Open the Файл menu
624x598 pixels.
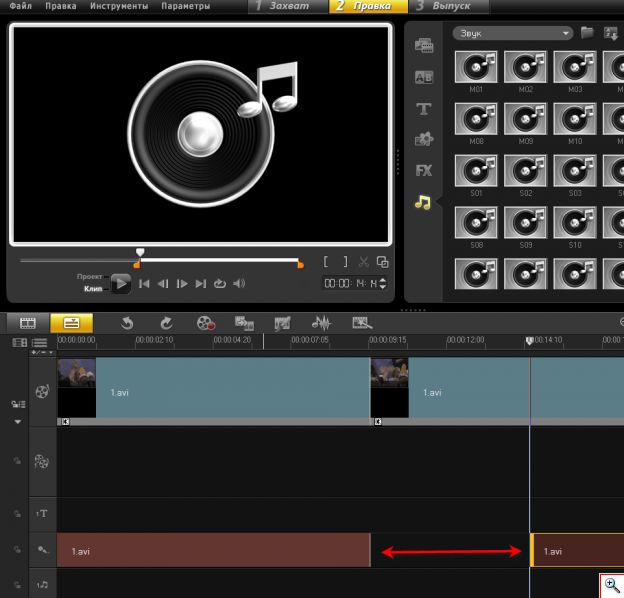(x=20, y=6)
